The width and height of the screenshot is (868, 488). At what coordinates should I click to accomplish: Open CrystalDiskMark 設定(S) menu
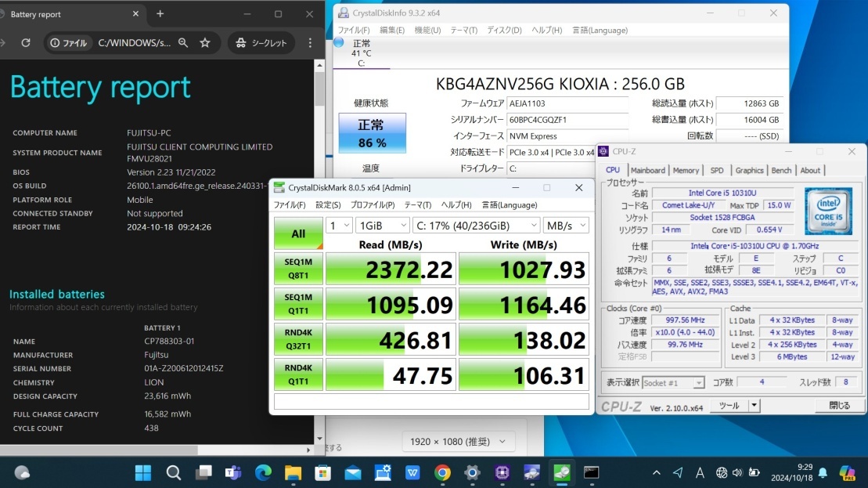328,205
